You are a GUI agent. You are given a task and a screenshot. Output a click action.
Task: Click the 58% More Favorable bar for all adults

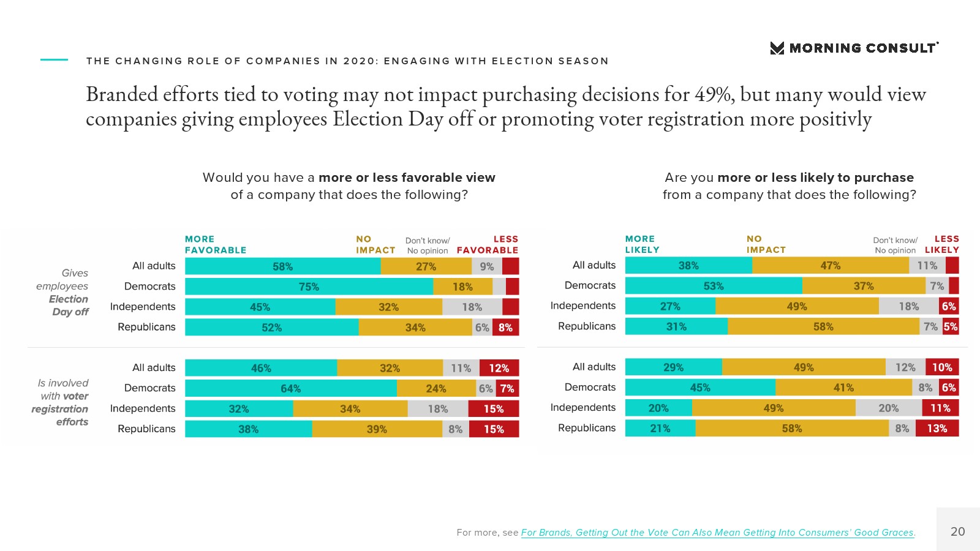[282, 266]
